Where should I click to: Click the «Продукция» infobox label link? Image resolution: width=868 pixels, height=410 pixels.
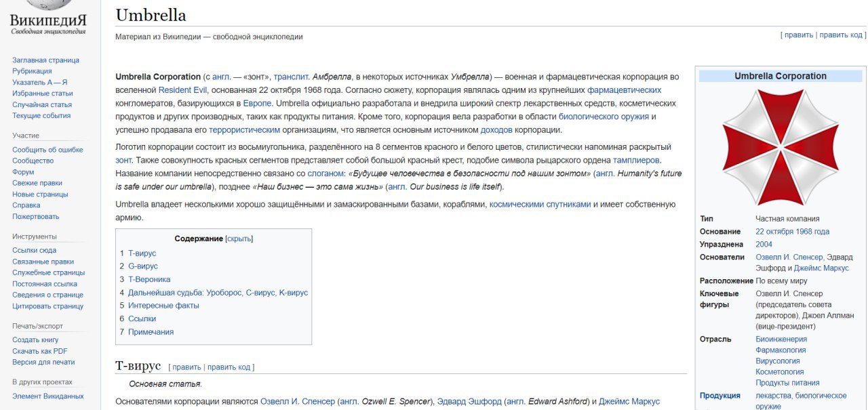(x=720, y=396)
